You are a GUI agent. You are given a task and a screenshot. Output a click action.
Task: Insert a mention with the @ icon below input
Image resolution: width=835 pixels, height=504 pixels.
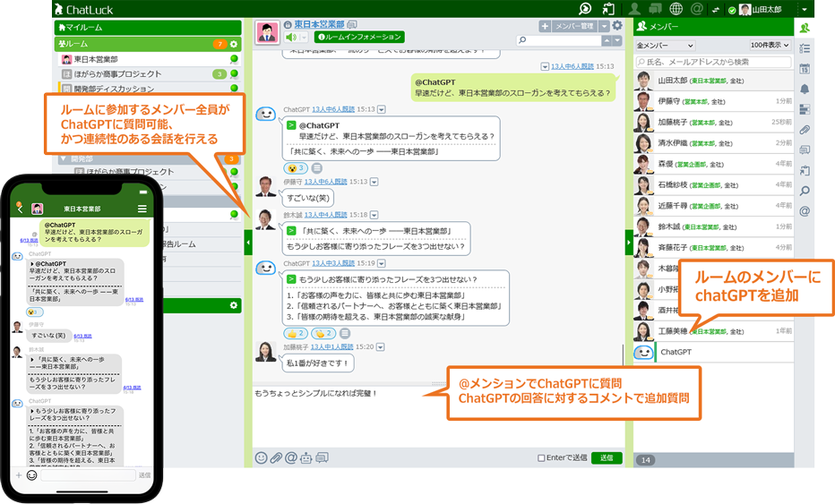pyautogui.click(x=291, y=457)
